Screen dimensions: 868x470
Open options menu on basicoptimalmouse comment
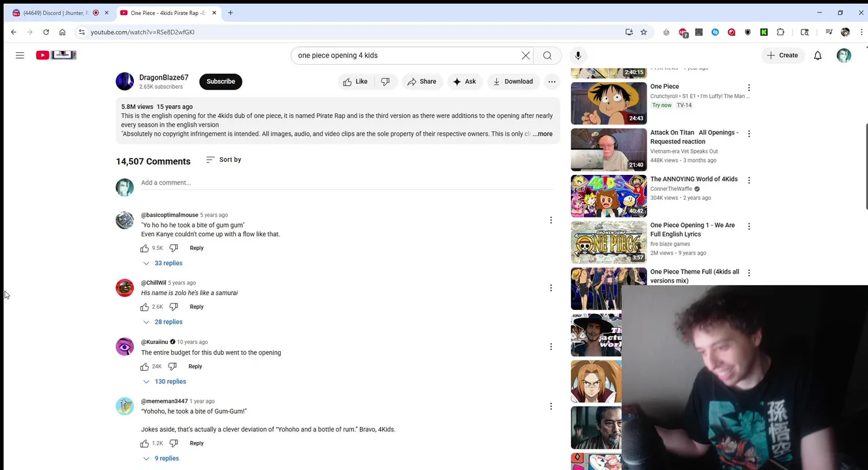click(551, 221)
